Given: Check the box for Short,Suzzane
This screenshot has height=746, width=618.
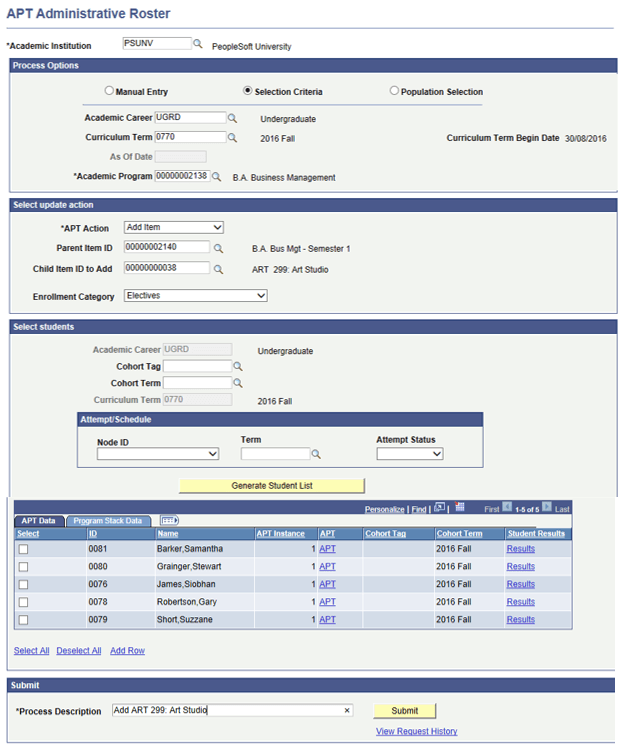Looking at the screenshot, I should coord(23,620).
